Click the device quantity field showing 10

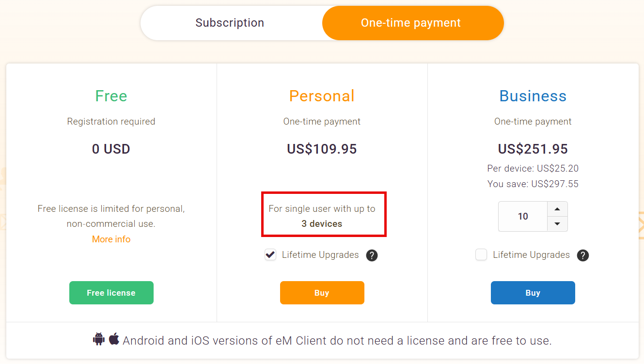click(x=523, y=217)
